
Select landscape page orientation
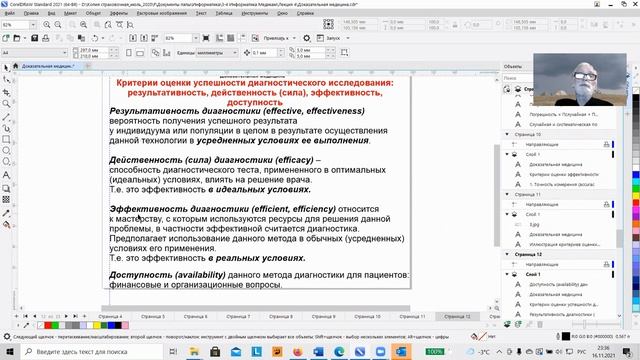[x=140, y=53]
